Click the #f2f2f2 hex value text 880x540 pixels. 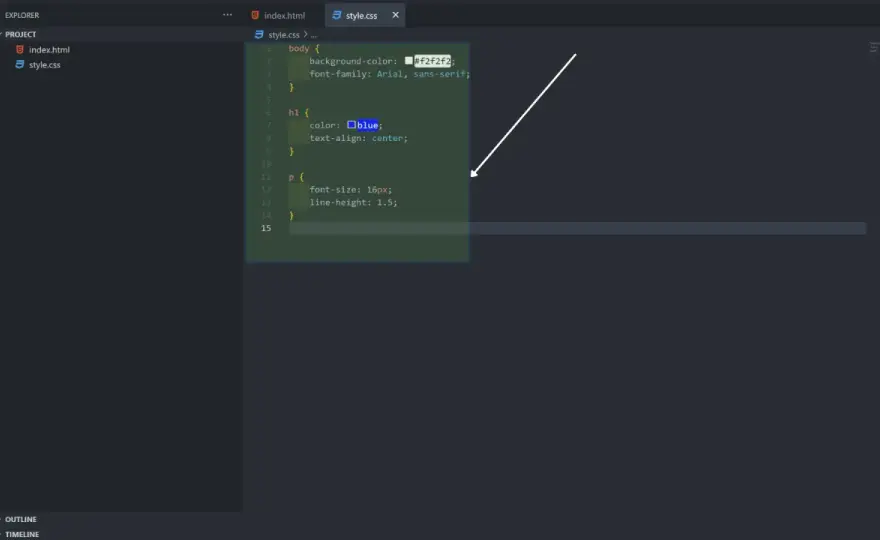[x=432, y=61]
